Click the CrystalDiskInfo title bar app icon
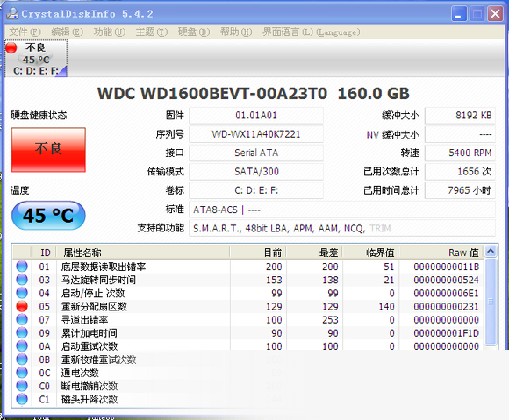Image resolution: width=509 pixels, height=420 pixels. pyautogui.click(x=12, y=13)
